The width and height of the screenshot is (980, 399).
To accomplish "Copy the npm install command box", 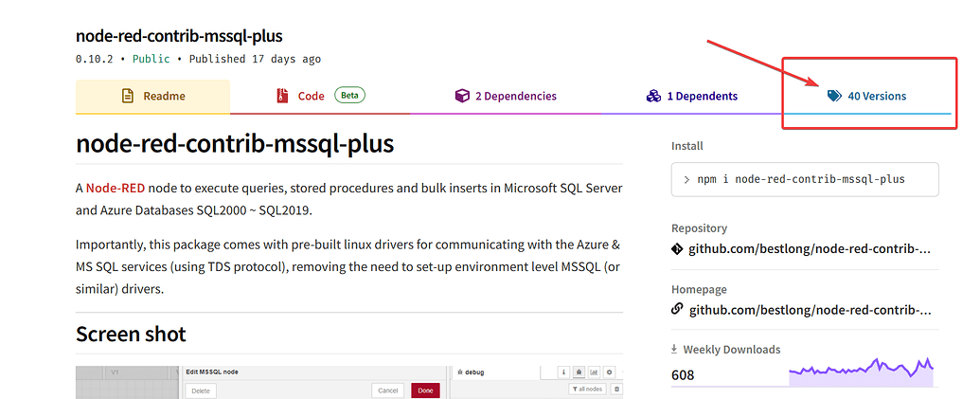I will point(805,179).
